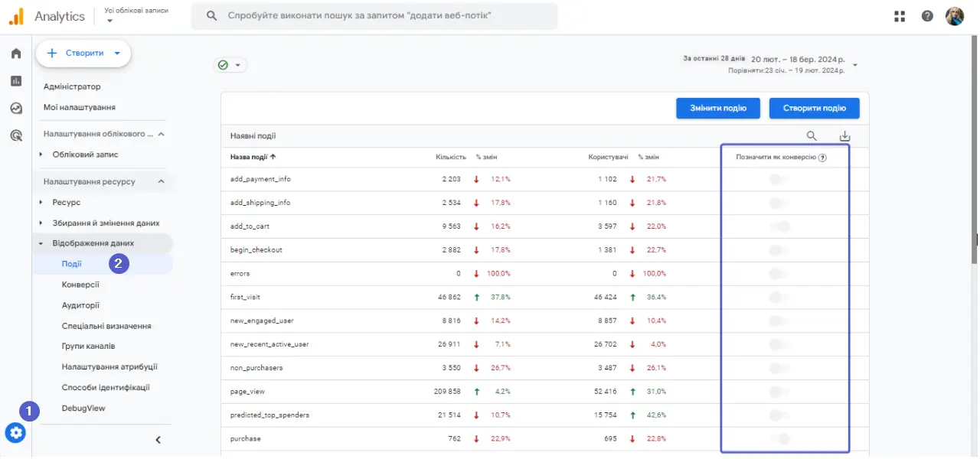The image size is (980, 459).
Task: Open Аудиторії in the sidebar menu
Action: click(x=80, y=305)
